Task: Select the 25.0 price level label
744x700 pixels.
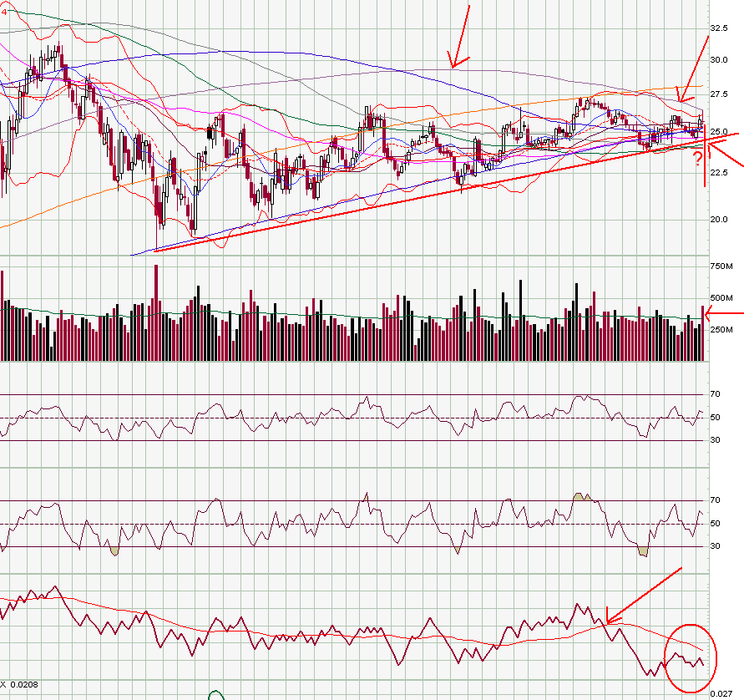Action: [x=719, y=131]
